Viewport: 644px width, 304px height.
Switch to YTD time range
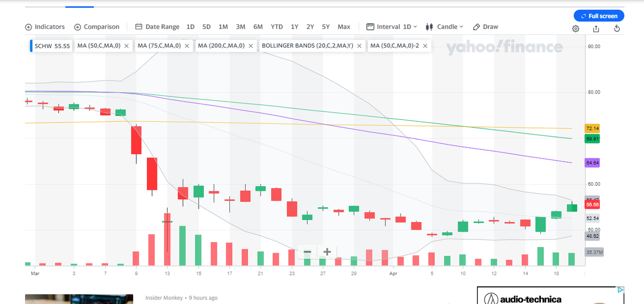point(277,27)
